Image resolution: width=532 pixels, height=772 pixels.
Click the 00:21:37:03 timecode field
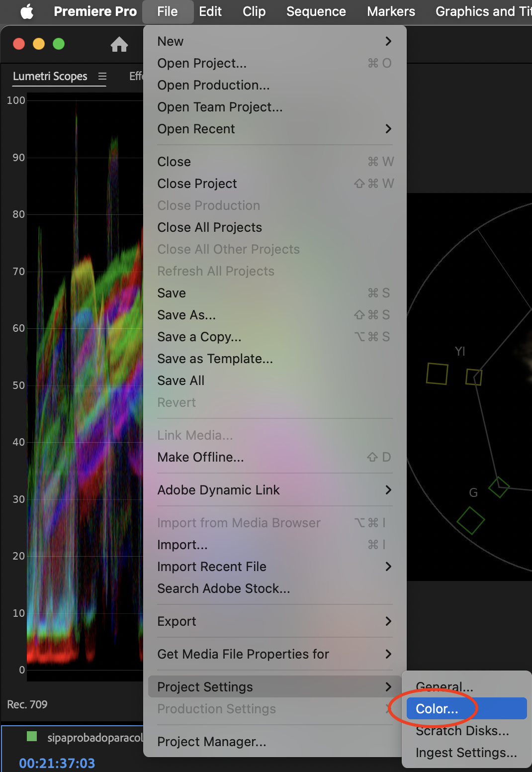coord(57,763)
